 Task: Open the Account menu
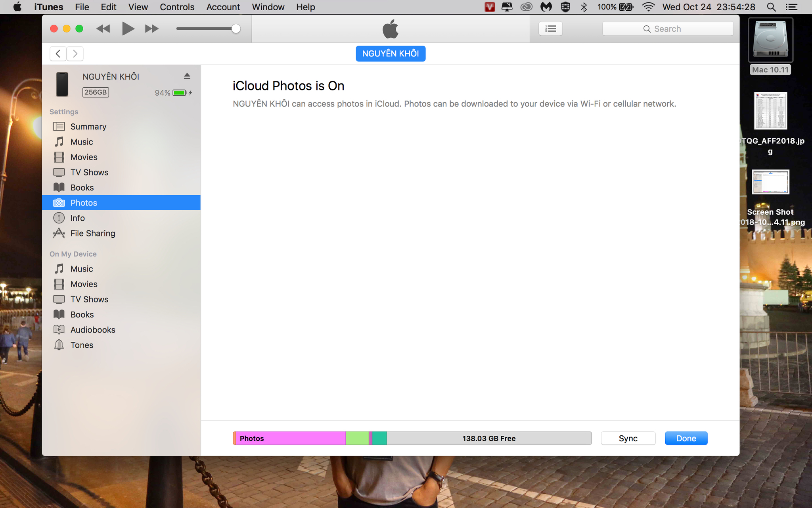click(x=223, y=7)
